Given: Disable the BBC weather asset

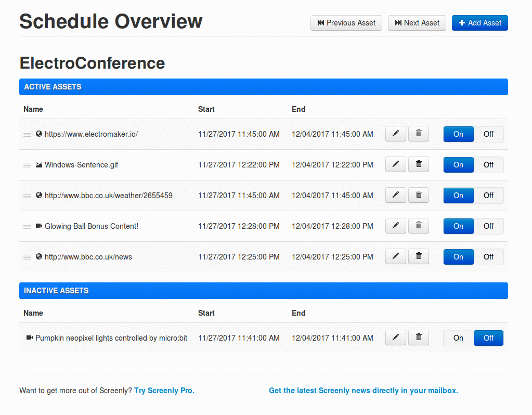Looking at the screenshot, I should click(x=488, y=196).
